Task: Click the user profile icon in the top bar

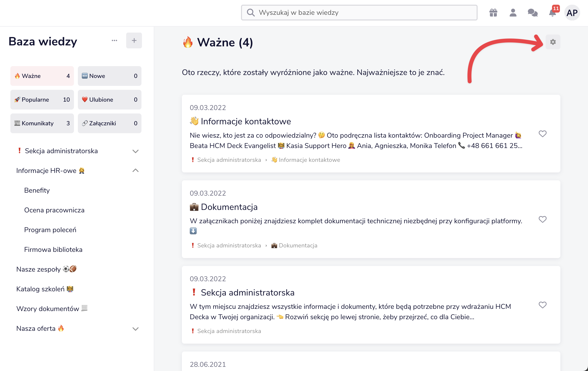Action: (513, 13)
